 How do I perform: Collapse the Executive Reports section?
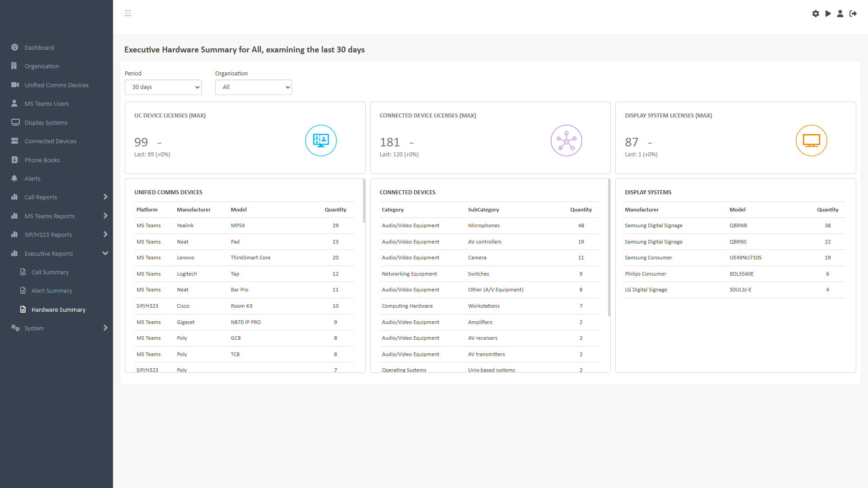click(105, 253)
